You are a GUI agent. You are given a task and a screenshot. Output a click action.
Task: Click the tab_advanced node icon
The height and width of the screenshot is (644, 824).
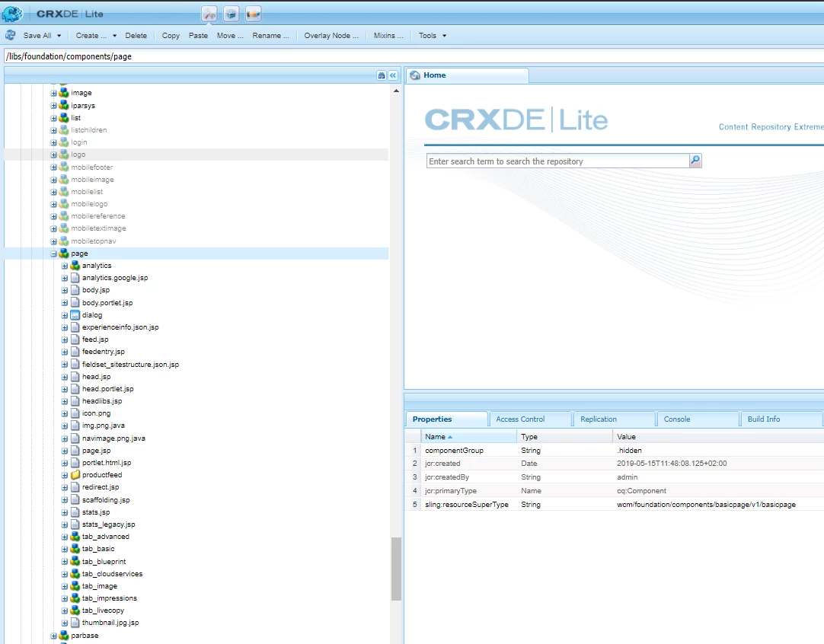[75, 537]
